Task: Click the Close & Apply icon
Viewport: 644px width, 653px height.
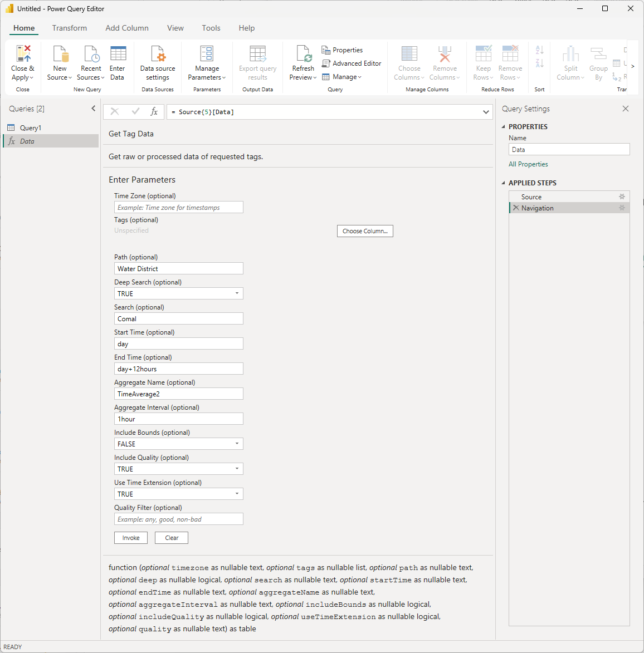Action: [23, 54]
